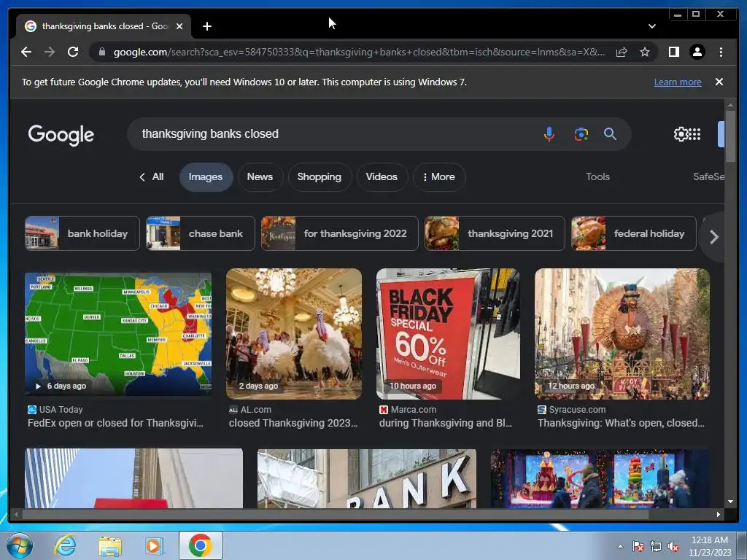Click the vertical scrollbar down arrow

click(x=730, y=502)
